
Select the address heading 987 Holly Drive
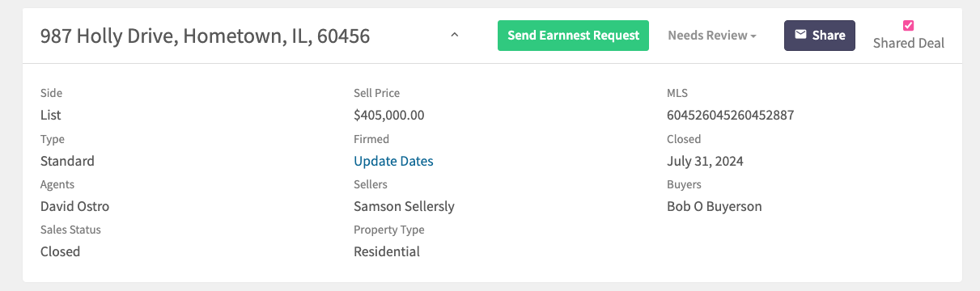pos(206,36)
